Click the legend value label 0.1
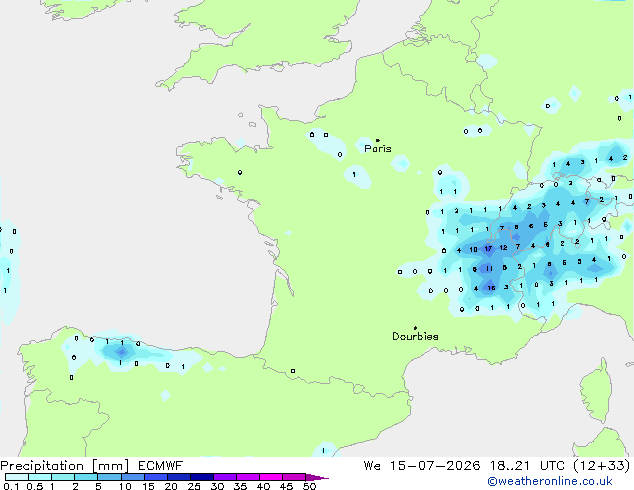Viewport: 634px width, 490px height. 11,486
